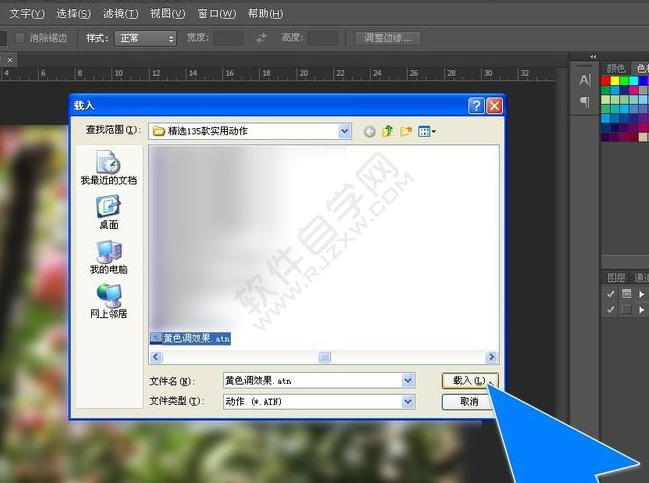Viewport: 649px width, 483px height.
Task: Open the 滤镜(T) menu
Action: coord(120,14)
